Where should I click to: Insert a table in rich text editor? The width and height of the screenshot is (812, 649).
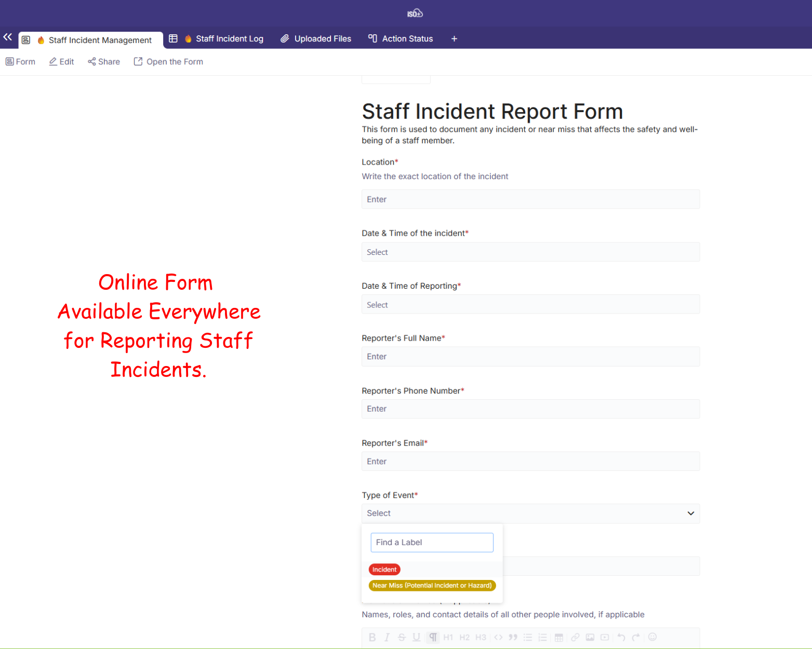[x=559, y=637]
